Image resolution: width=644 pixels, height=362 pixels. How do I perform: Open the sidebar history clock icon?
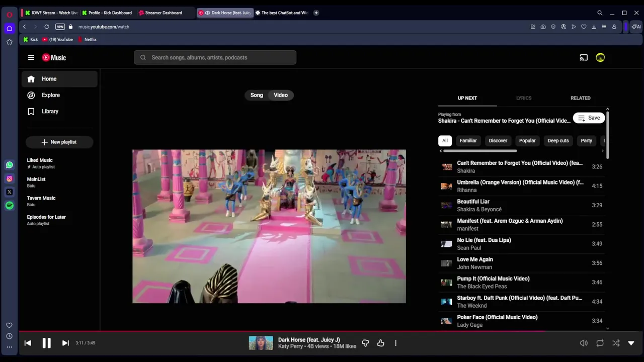coord(10,336)
